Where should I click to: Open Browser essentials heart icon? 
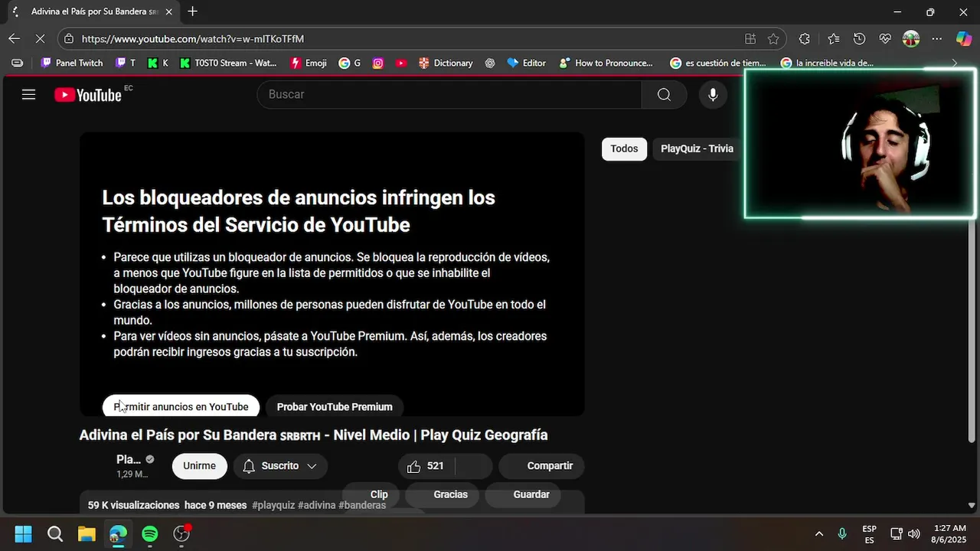[885, 38]
